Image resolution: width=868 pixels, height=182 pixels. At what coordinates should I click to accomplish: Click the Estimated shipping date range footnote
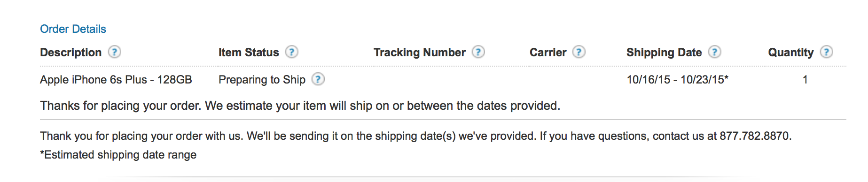118,155
